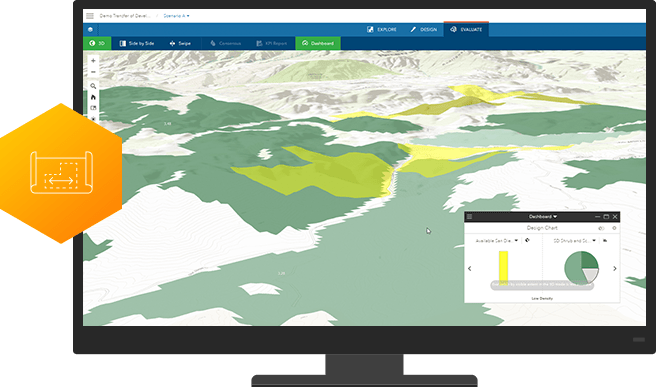656x387 pixels.
Task: Open the Dashboard widget settings gear
Action: 614,228
